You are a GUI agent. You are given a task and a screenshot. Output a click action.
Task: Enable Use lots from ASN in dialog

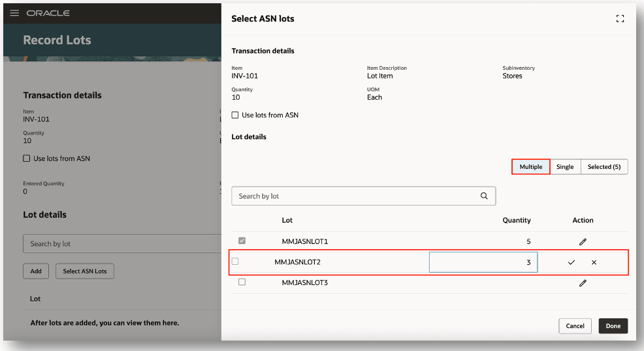pyautogui.click(x=235, y=115)
